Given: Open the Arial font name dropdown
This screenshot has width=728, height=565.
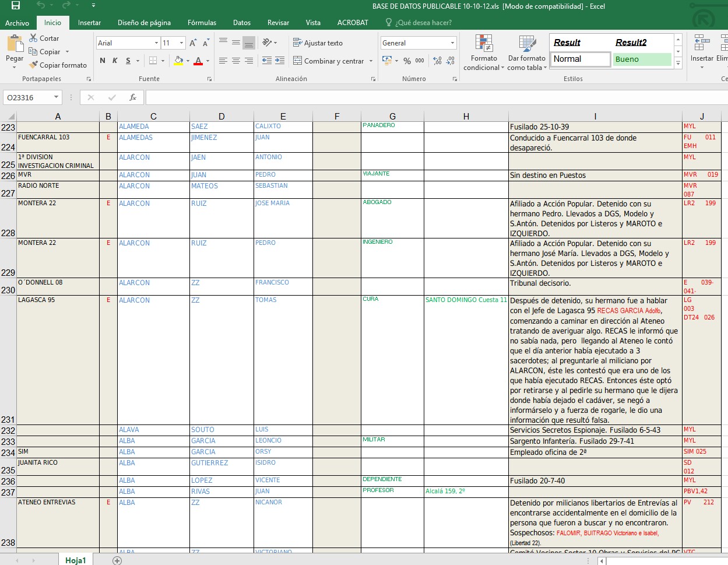Looking at the screenshot, I should (x=156, y=43).
